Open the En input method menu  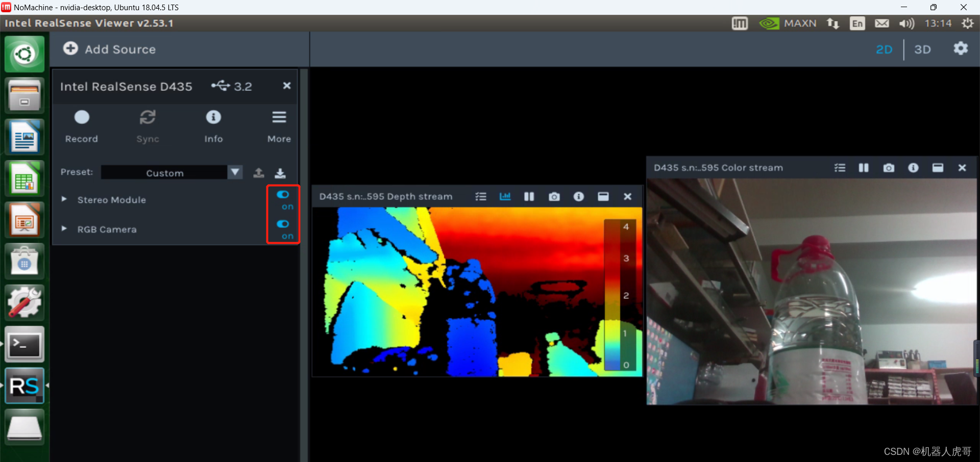click(857, 23)
